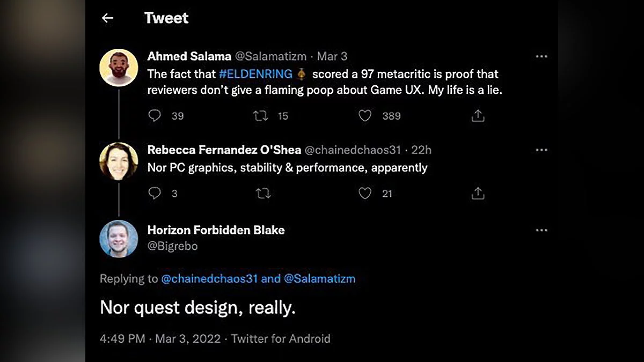Reply to Ahmed Salama's tweet

tap(155, 116)
